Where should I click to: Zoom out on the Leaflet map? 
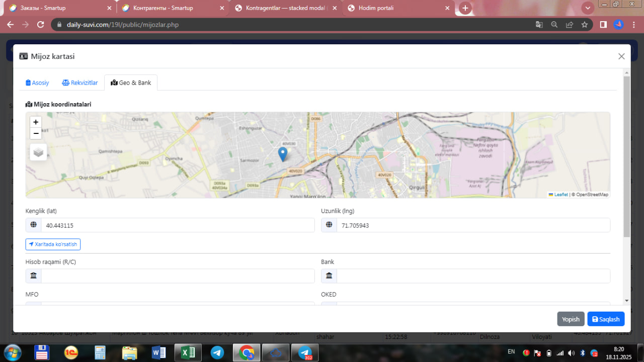click(36, 133)
